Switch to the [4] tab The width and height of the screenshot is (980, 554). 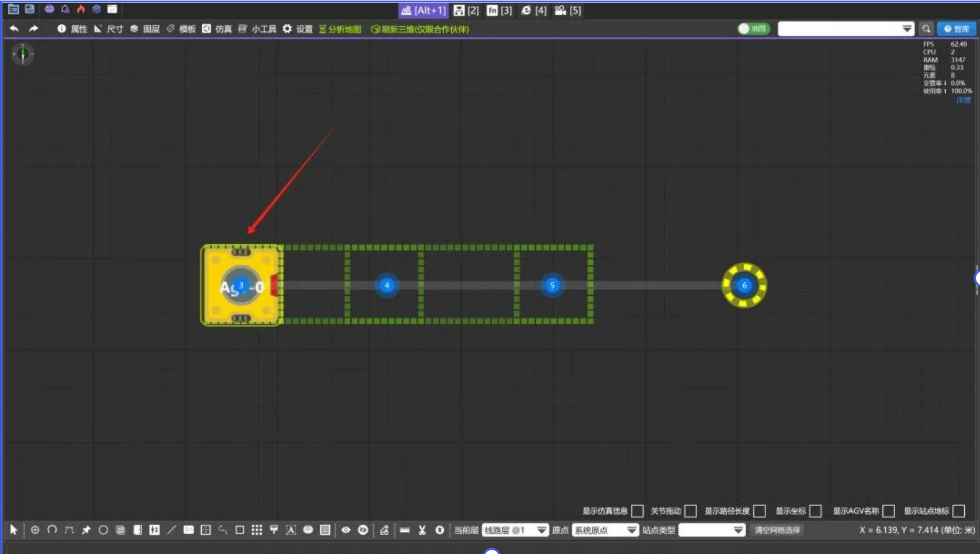click(x=534, y=11)
